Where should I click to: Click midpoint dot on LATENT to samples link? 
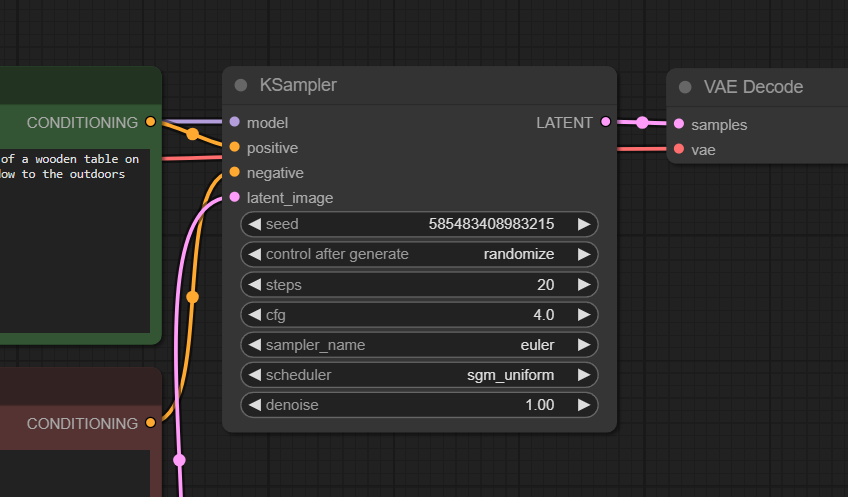click(x=642, y=123)
